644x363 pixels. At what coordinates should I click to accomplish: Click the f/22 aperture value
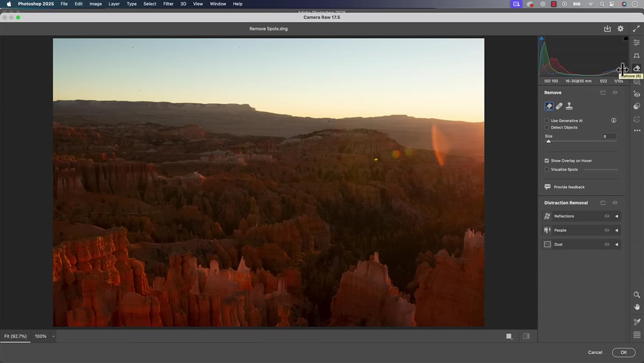pos(603,81)
